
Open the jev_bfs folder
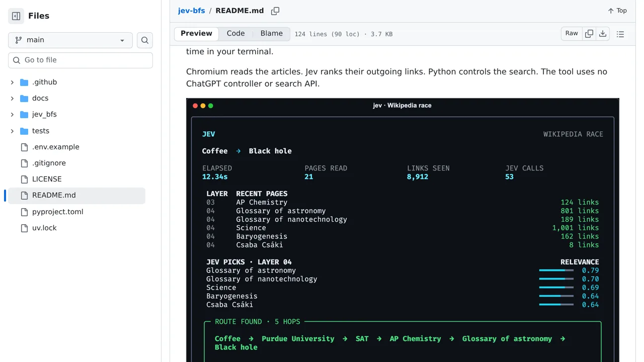coord(44,114)
